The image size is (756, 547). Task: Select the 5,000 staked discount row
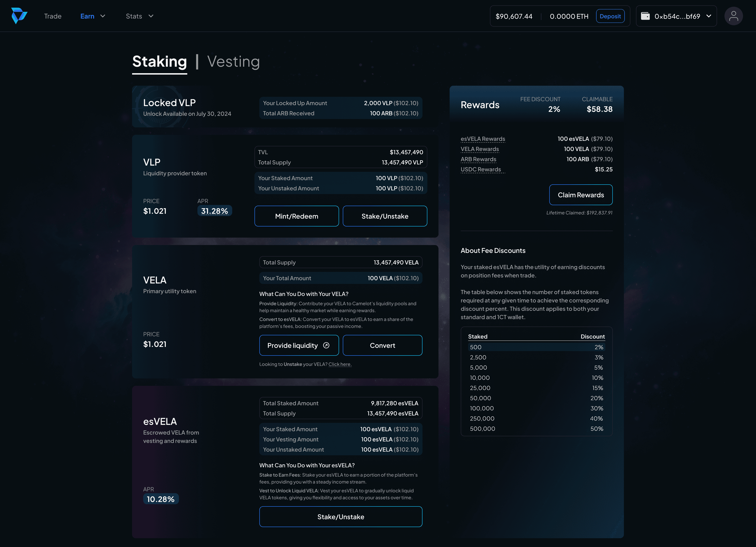tap(536, 368)
